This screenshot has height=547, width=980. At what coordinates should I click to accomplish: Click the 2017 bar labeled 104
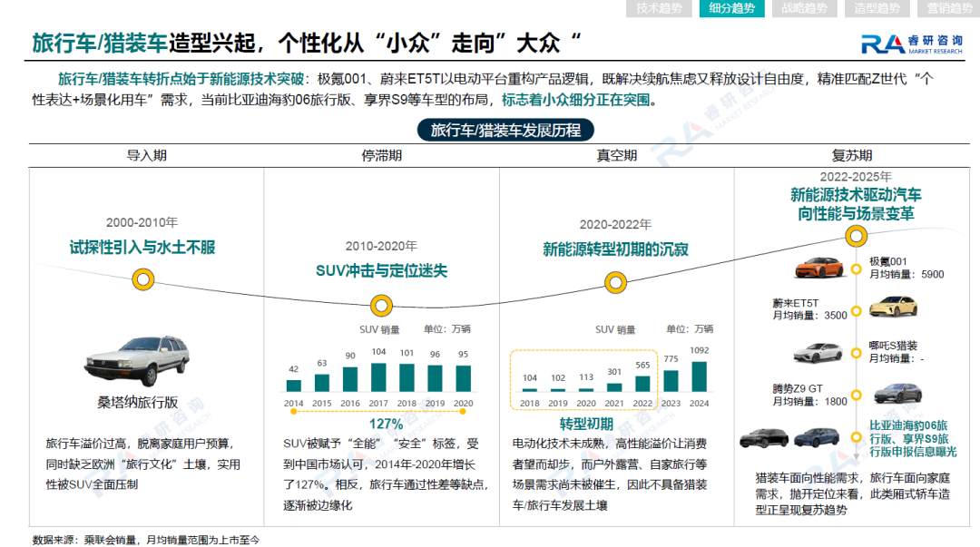click(x=378, y=377)
